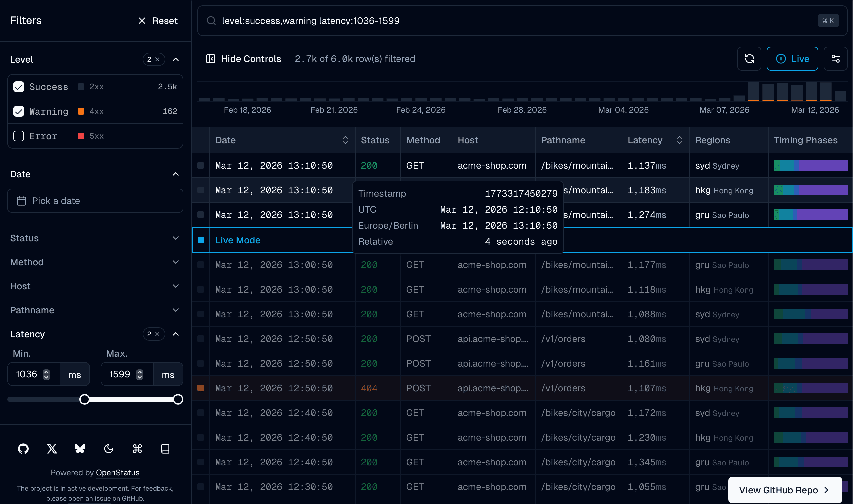The image size is (853, 504).
Task: Open the X (Twitter) icon in footer
Action: tap(52, 449)
